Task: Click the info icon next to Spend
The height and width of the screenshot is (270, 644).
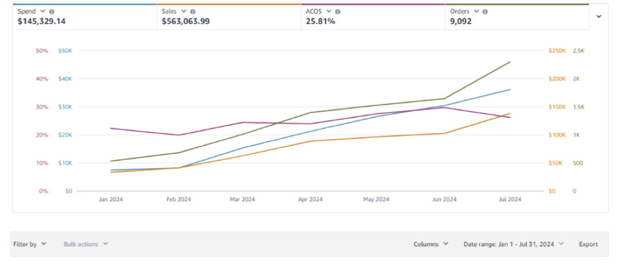Action: pos(52,11)
